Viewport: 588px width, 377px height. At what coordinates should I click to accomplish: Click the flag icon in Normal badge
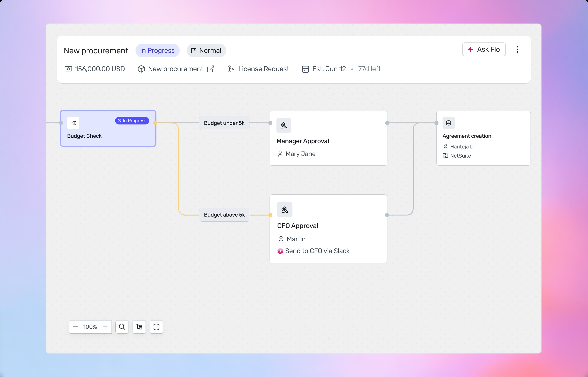(x=194, y=50)
